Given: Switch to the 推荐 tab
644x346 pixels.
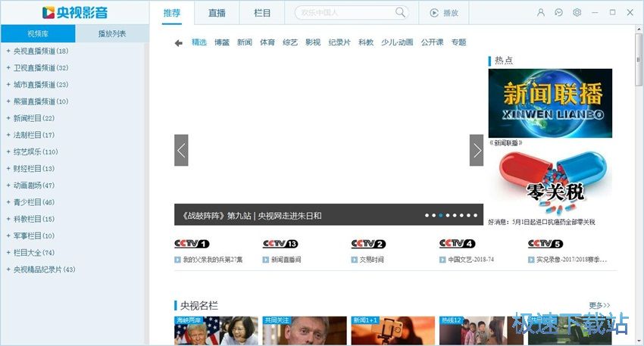Looking at the screenshot, I should 172,13.
